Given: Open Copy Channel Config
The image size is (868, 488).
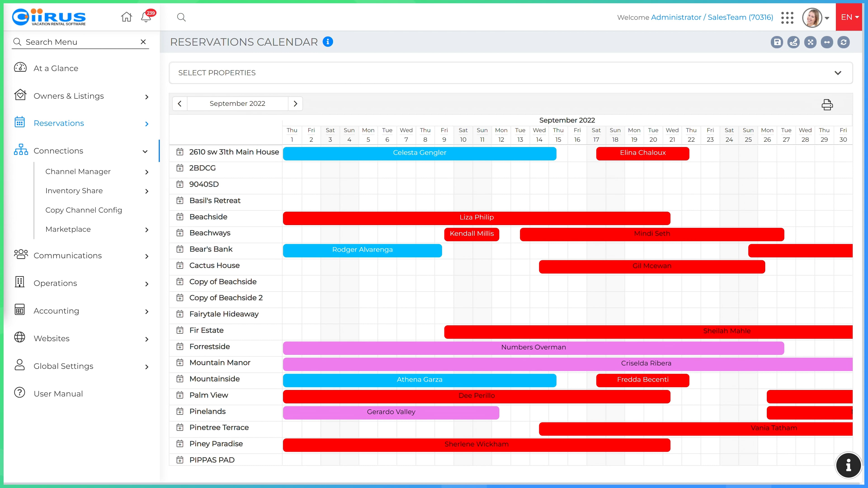Looking at the screenshot, I should [84, 210].
